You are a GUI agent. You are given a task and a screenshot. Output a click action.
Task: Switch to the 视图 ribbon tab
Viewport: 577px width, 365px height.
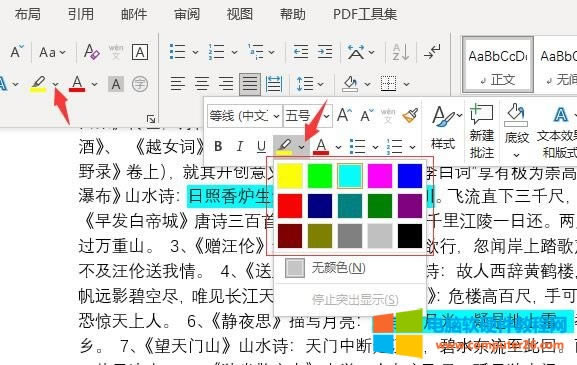(240, 14)
